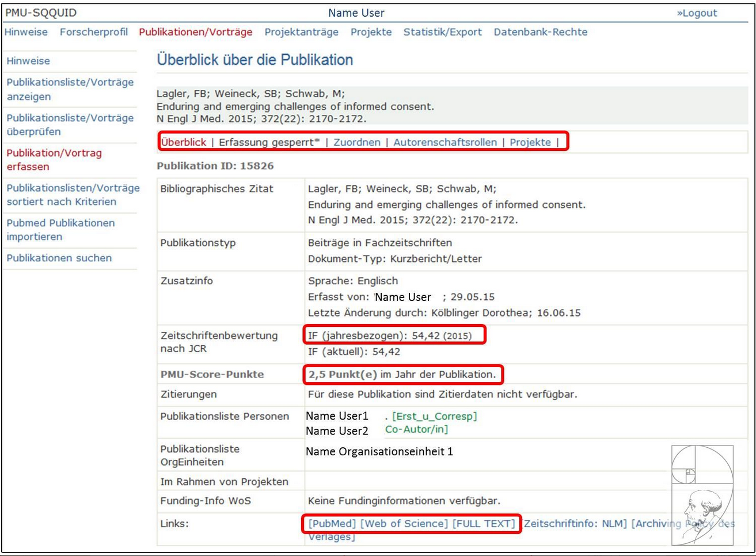Click the Bibliographisches Zitat label
This screenshot has width=756, height=556.
point(216,189)
